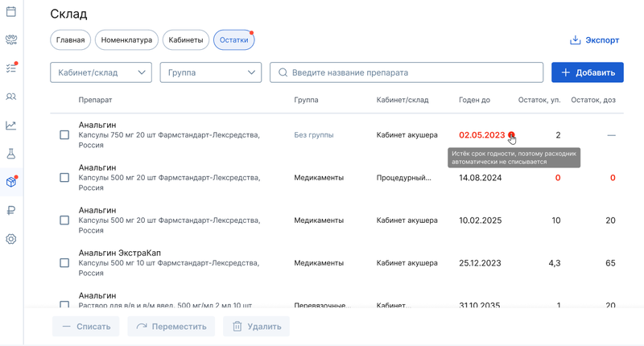Expand the Кабинет/склад dropdown
This screenshot has height=346, width=644.
(101, 72)
